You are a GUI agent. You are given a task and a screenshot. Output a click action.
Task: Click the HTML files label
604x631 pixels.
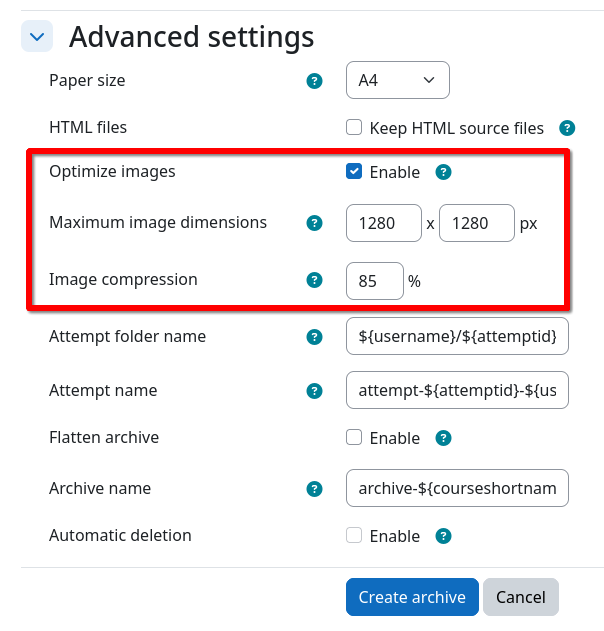(88, 127)
